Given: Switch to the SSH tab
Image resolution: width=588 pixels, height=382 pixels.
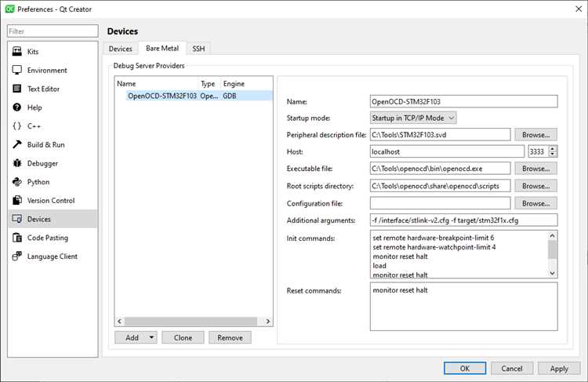Looking at the screenshot, I should point(198,49).
